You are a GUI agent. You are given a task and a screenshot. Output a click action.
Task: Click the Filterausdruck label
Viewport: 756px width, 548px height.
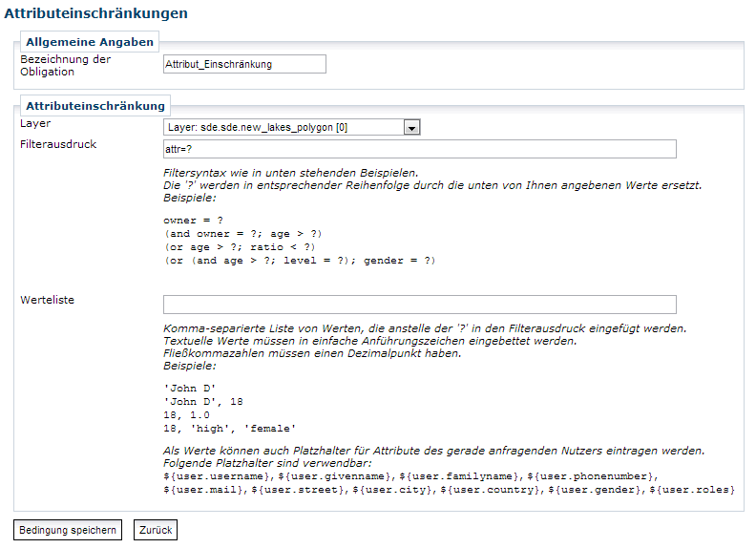(x=58, y=144)
